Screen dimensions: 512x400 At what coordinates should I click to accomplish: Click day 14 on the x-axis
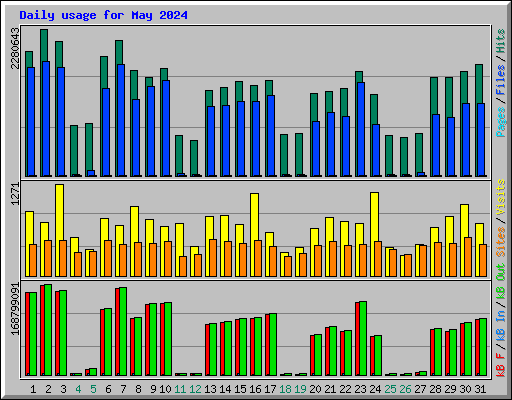[225, 389]
